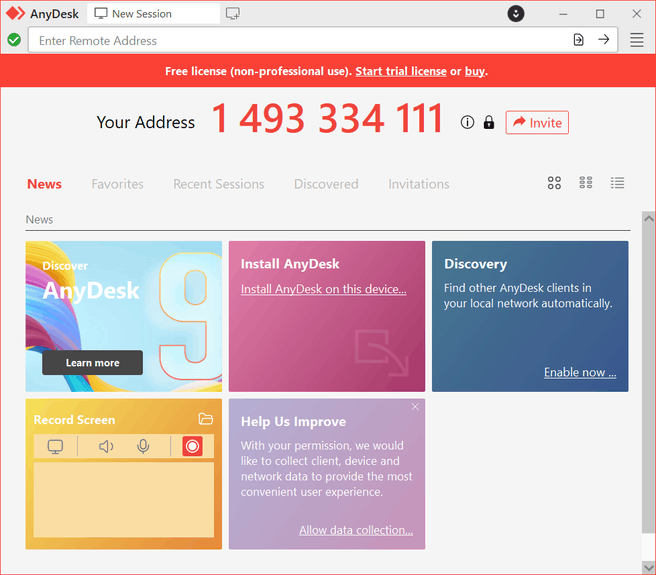Open recordings folder in Record Screen card
Screen dimensions: 656x575
(205, 419)
